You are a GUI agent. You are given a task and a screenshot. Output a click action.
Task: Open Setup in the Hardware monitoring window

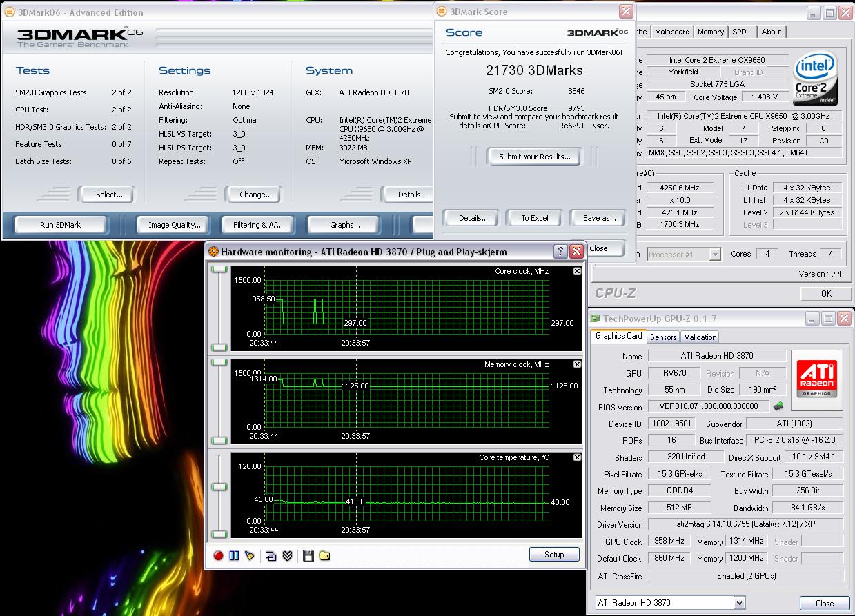pyautogui.click(x=554, y=555)
